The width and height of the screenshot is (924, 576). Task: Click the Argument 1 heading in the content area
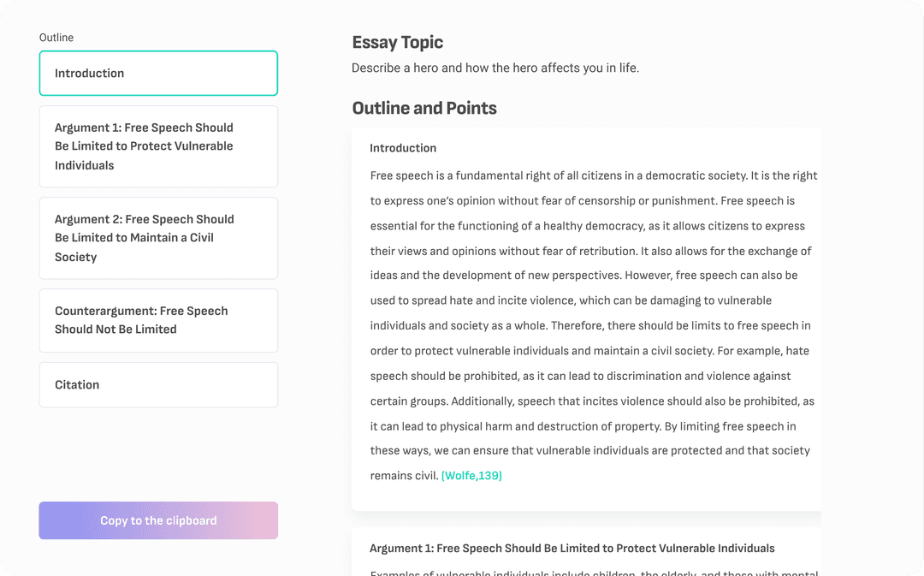(x=572, y=549)
